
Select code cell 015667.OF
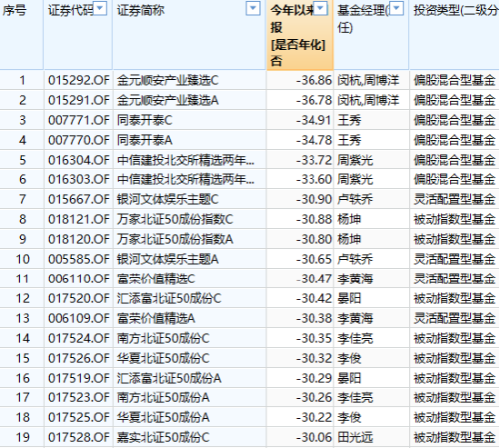(78, 199)
